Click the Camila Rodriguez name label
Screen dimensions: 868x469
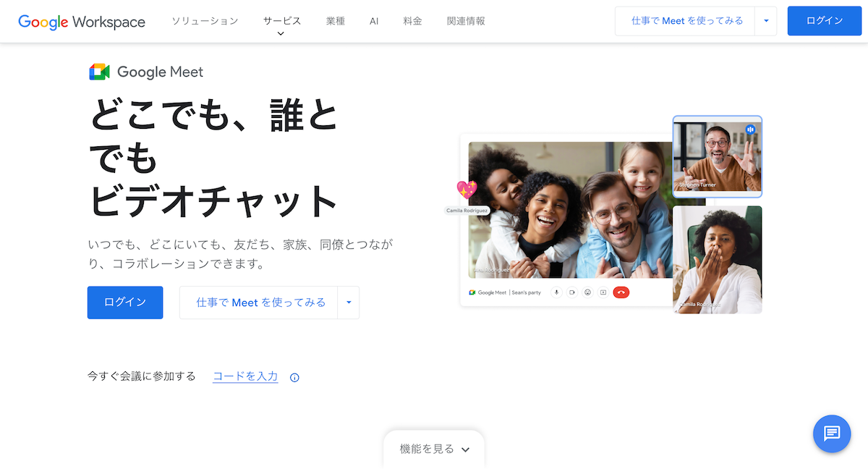pos(467,211)
